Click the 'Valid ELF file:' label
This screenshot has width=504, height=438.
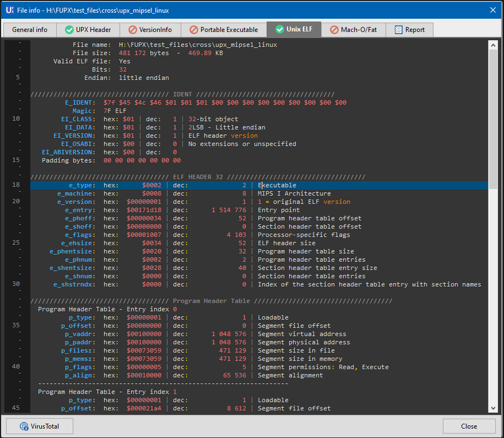[x=82, y=61]
